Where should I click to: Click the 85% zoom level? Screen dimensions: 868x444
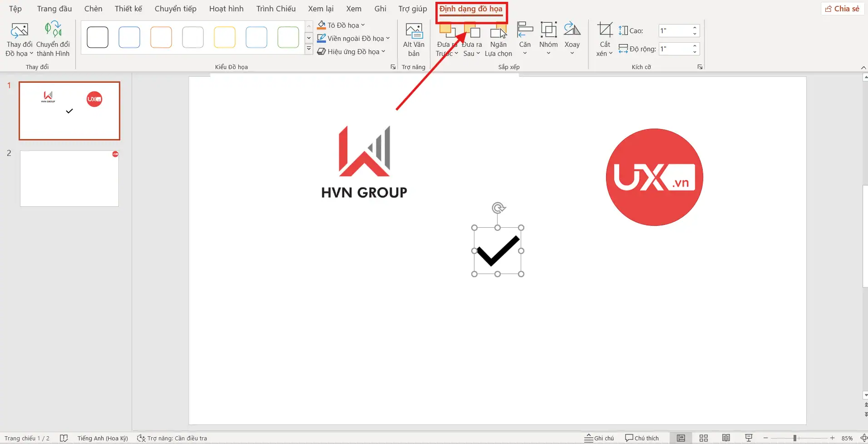(847, 438)
